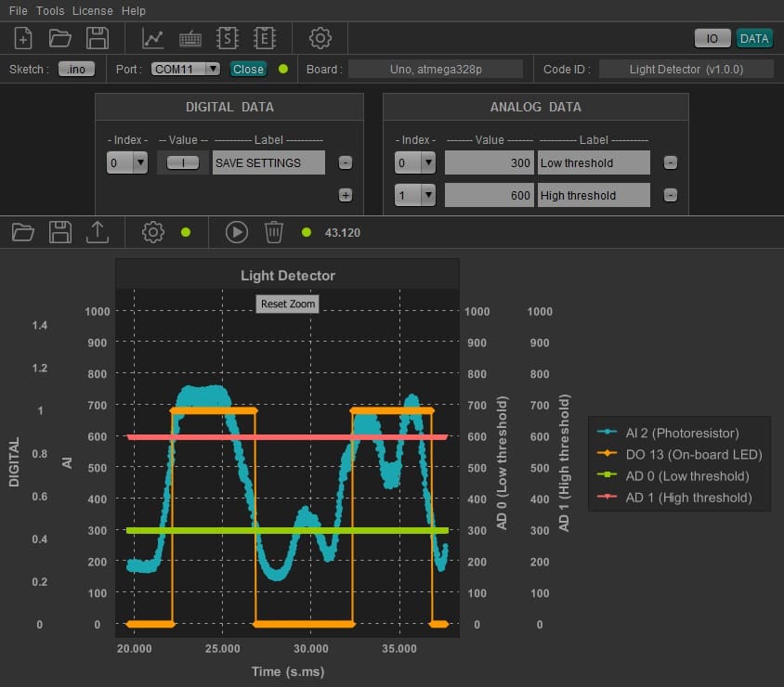Create a new file with the New icon

(x=23, y=38)
